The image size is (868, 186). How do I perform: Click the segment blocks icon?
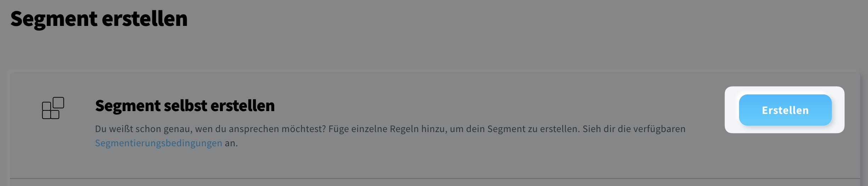53,108
